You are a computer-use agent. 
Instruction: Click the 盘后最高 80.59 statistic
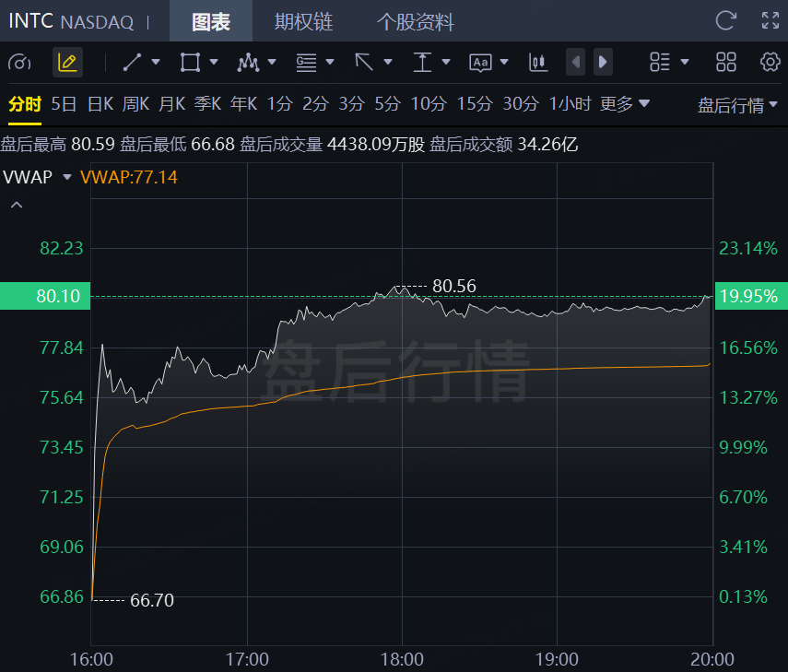(58, 144)
